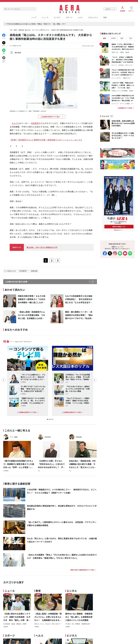Open author 藤井直樹 avatar icon
Viewport: 138px width, 644px height.
(x=11, y=52)
